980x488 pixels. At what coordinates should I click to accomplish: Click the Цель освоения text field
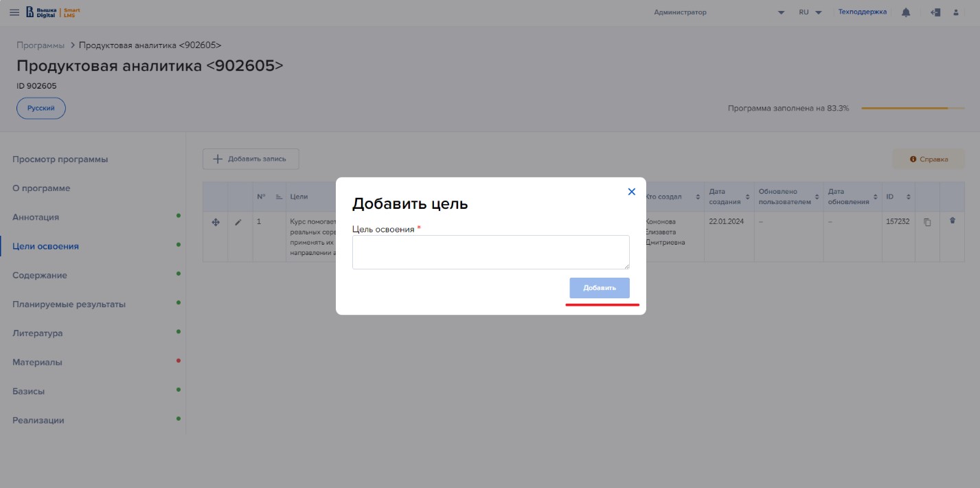(x=490, y=252)
